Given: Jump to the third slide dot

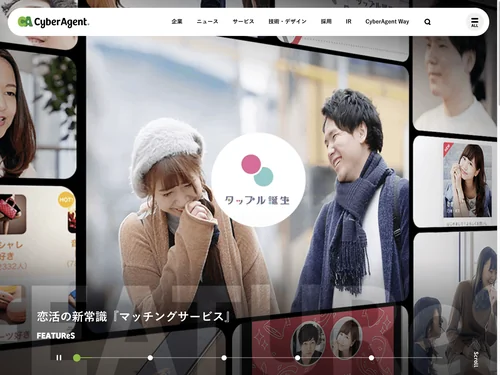Looking at the screenshot, I should point(224,358).
